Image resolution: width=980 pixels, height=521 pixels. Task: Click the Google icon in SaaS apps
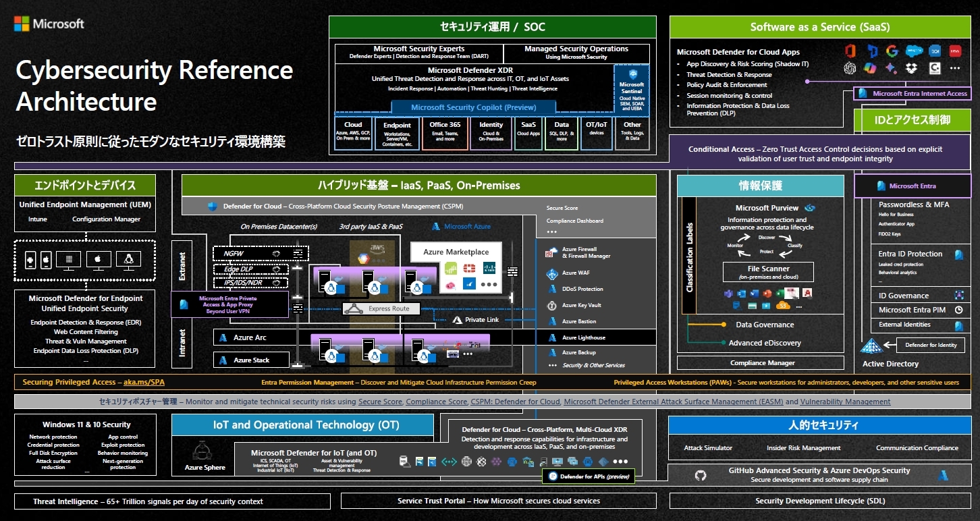tap(892, 51)
